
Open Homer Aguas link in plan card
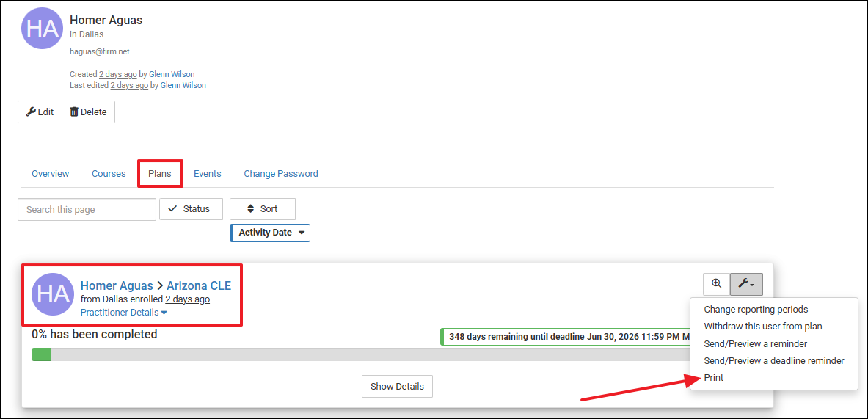point(117,285)
